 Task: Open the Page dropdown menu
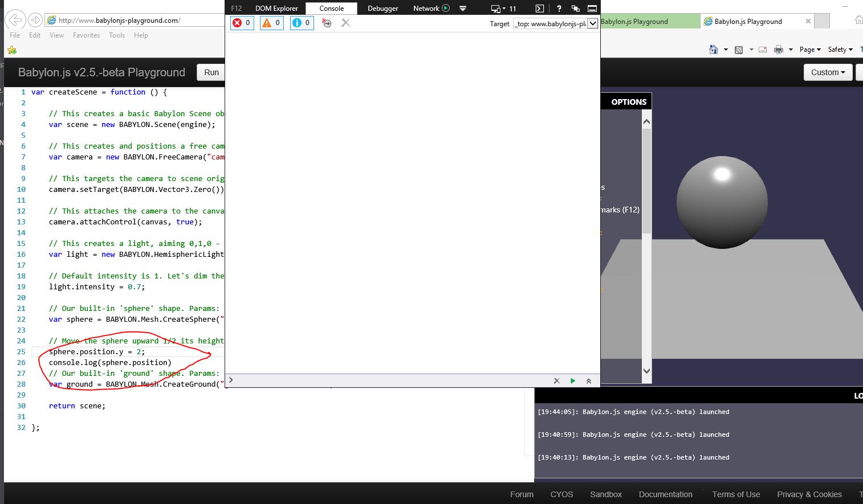[x=810, y=50]
